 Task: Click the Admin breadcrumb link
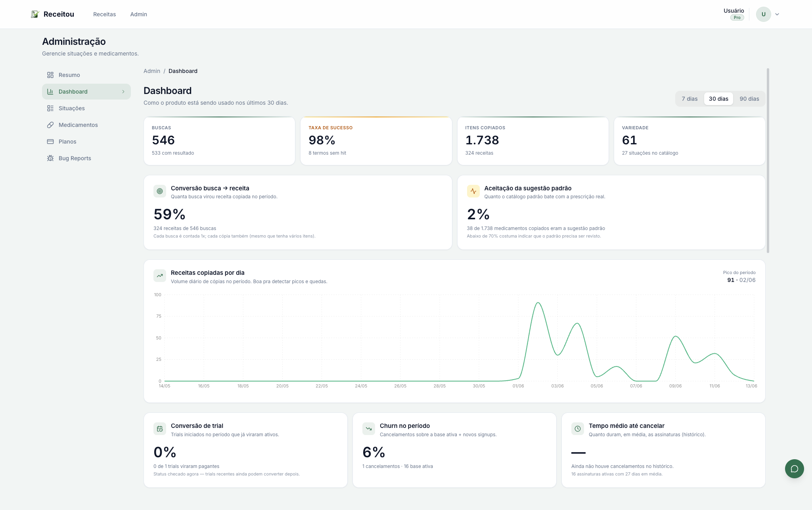pos(152,71)
